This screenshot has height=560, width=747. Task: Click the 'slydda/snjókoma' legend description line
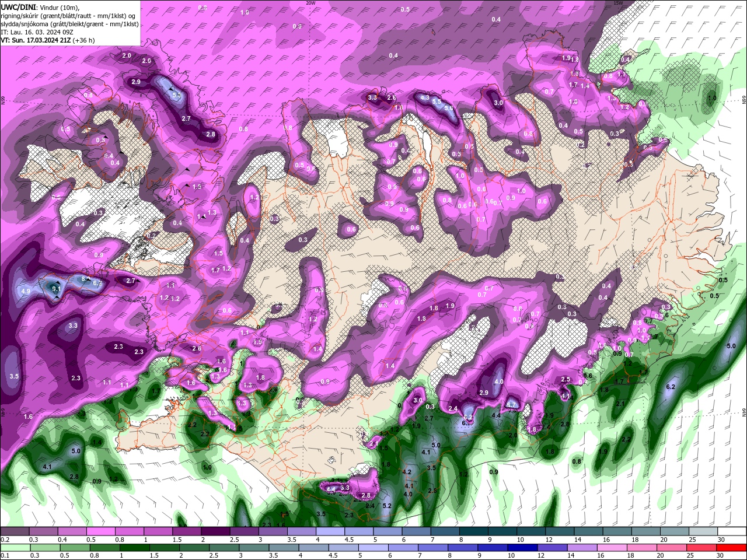tap(69, 24)
